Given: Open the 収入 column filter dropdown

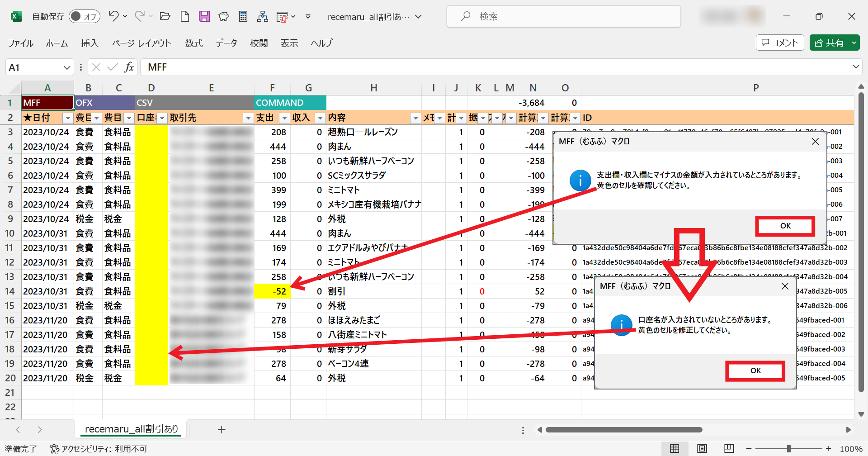Looking at the screenshot, I should pos(320,118).
